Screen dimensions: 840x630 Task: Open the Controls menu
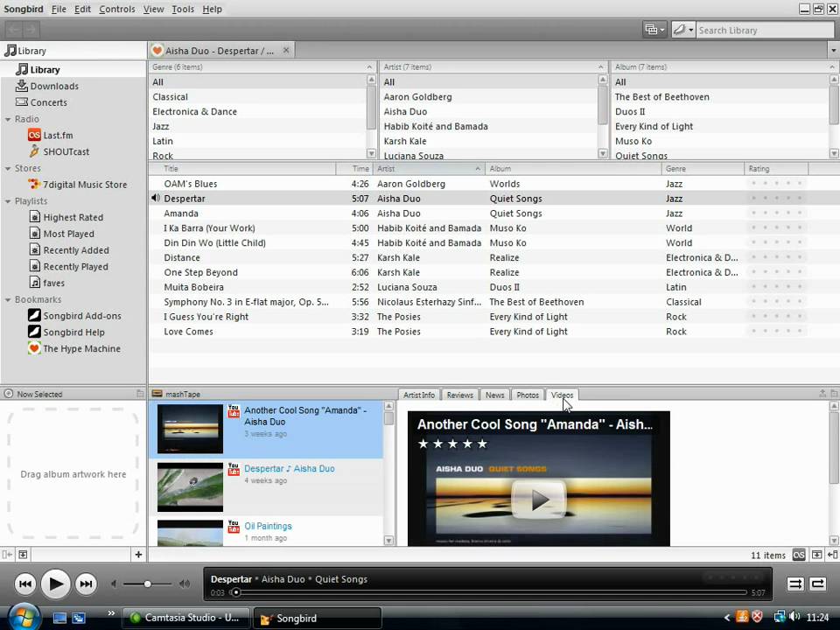(x=116, y=9)
